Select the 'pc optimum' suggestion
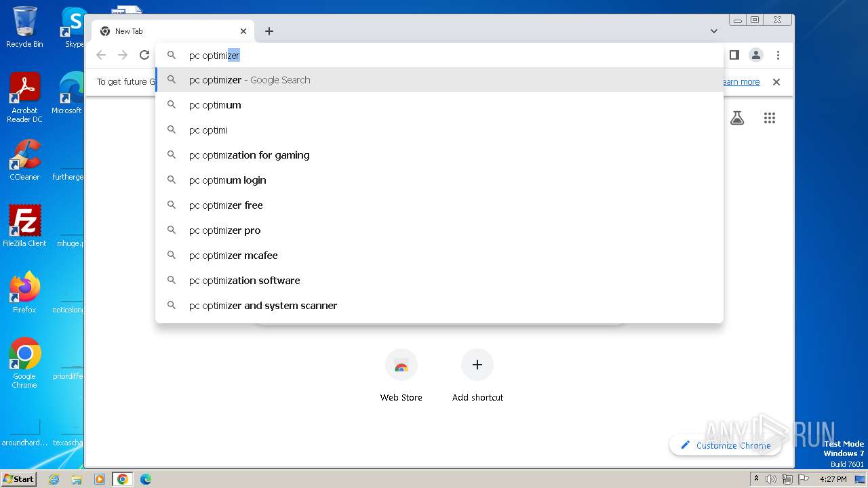This screenshot has width=868, height=488. (x=439, y=105)
